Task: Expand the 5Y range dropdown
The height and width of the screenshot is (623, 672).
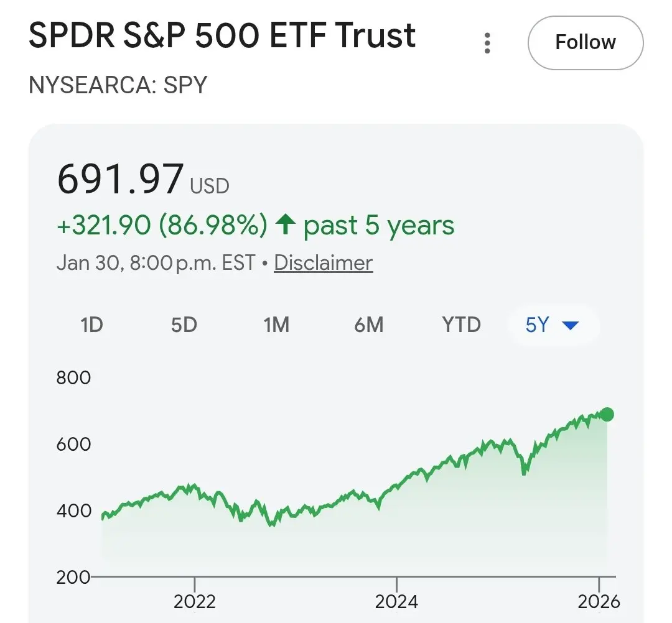Action: 553,325
